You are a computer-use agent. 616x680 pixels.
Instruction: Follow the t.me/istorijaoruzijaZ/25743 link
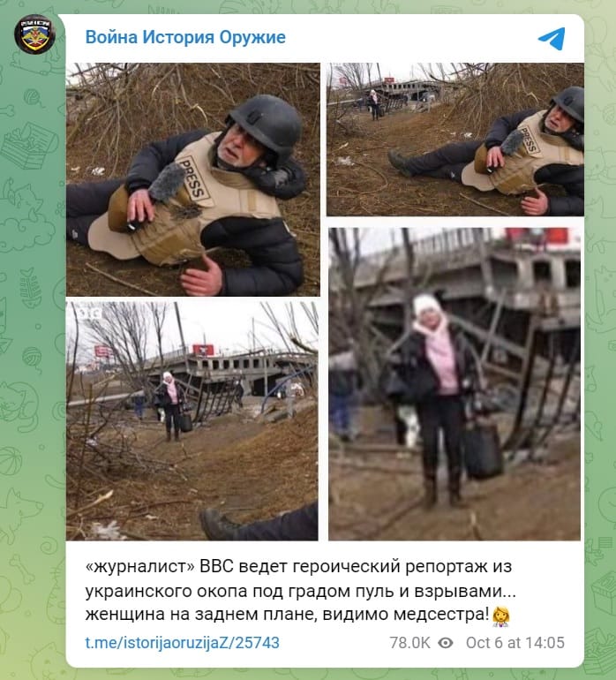coord(182,643)
